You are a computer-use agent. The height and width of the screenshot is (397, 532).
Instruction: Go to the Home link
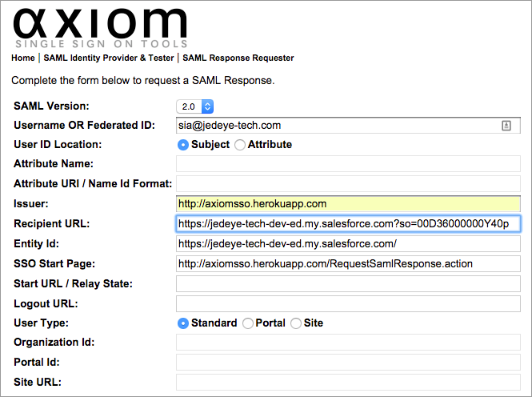(22, 58)
